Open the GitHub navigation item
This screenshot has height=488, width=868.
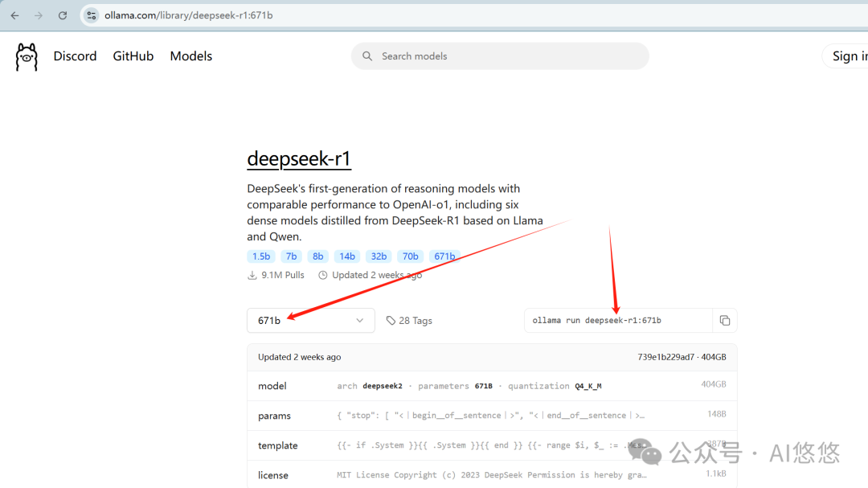click(133, 55)
